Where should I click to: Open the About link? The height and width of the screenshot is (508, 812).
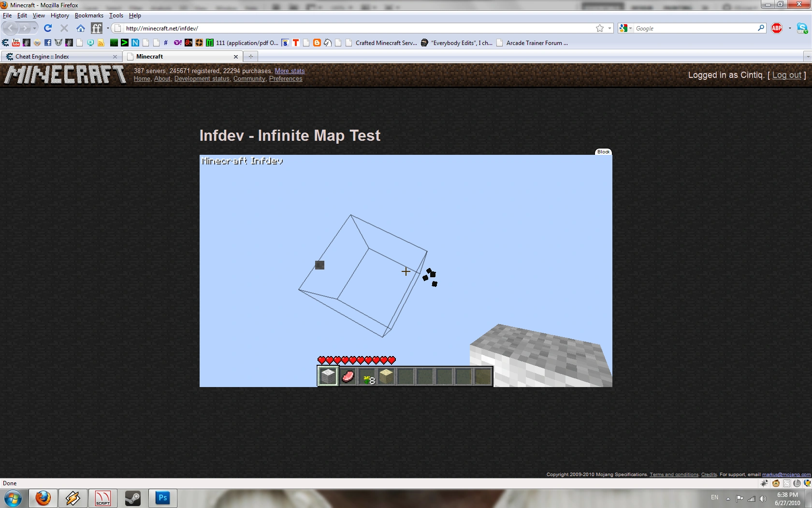[162, 79]
